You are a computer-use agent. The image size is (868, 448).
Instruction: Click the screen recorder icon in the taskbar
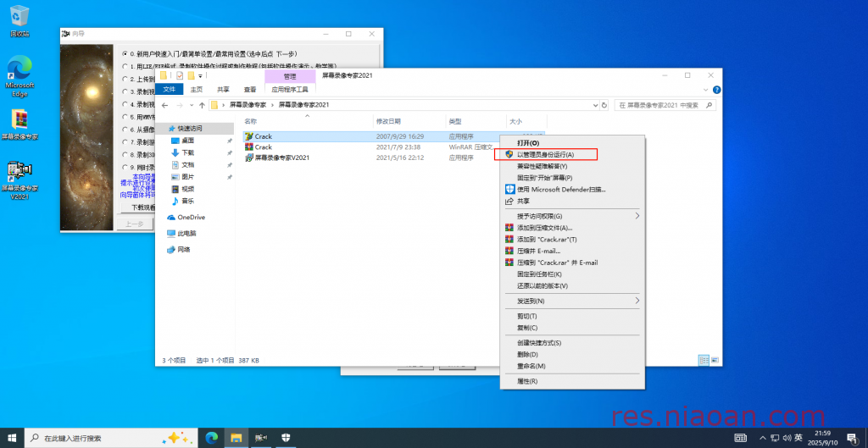262,438
